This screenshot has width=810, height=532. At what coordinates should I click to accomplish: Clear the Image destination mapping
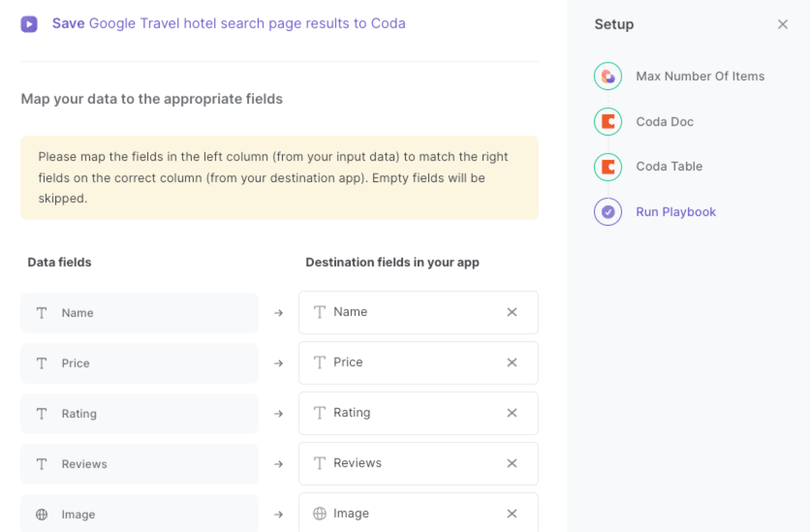(x=512, y=514)
